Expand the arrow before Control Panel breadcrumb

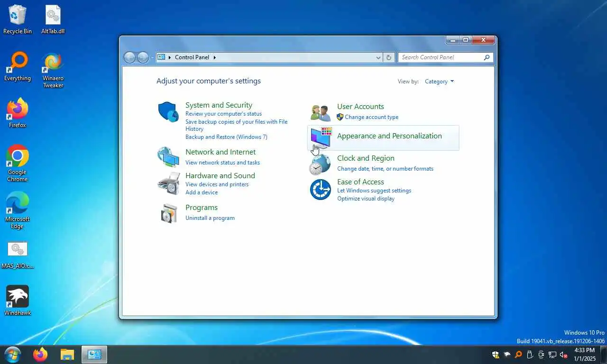coord(170,57)
